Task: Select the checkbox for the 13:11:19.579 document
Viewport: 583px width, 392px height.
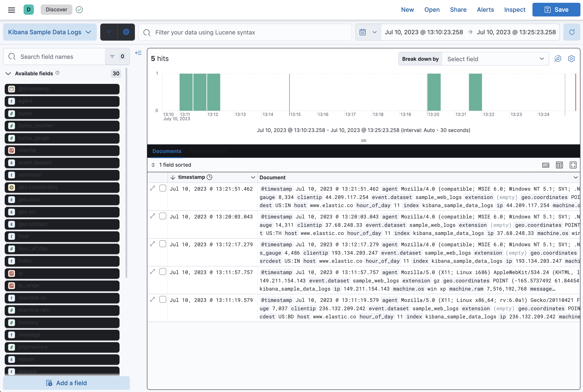Action: 163,299
